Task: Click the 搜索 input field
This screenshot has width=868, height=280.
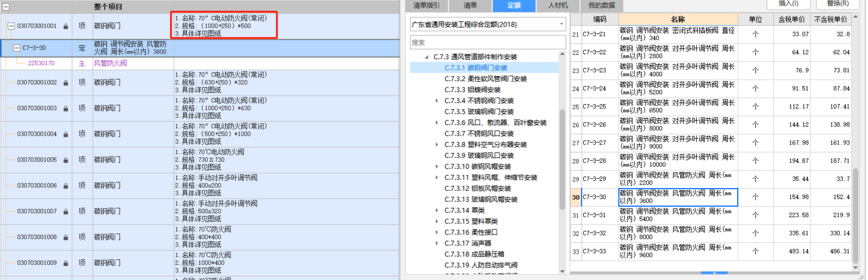Action: tap(488, 42)
